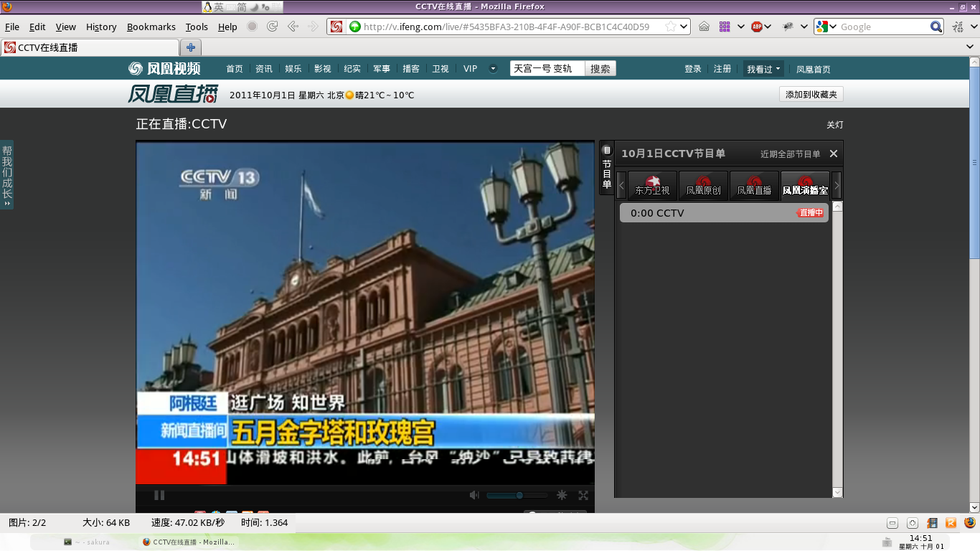Image resolution: width=980 pixels, height=551 pixels.
Task: Toggle the 节目单 side panel tab
Action: tap(606, 168)
